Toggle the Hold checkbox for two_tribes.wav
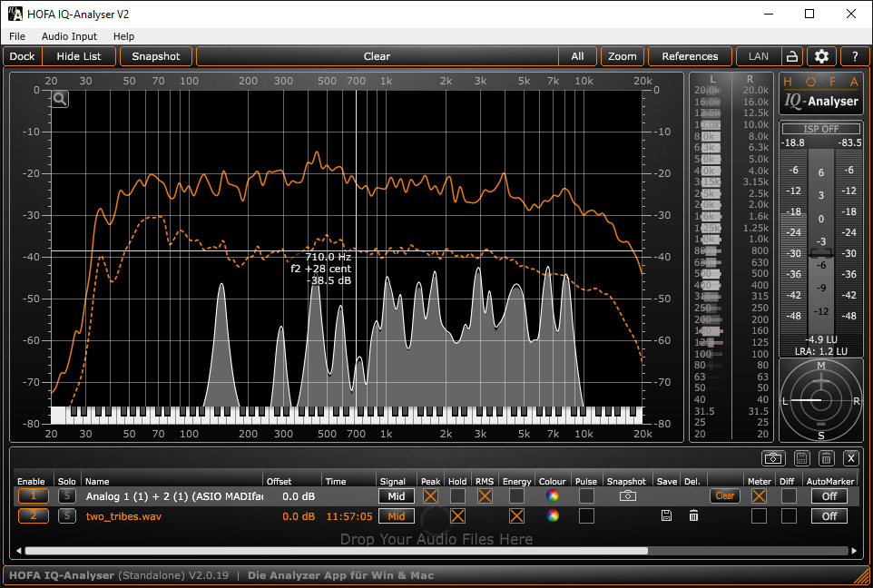This screenshot has width=873, height=588. point(457,516)
